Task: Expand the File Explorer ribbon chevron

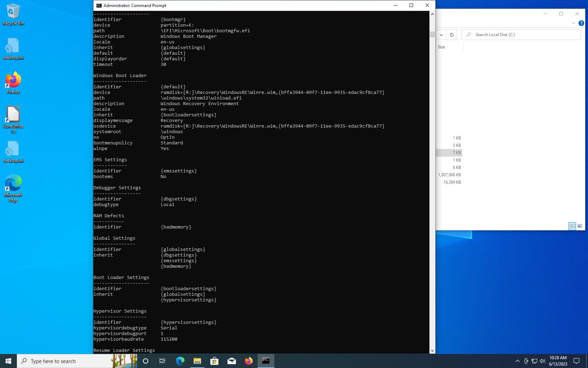Action: coord(573,23)
